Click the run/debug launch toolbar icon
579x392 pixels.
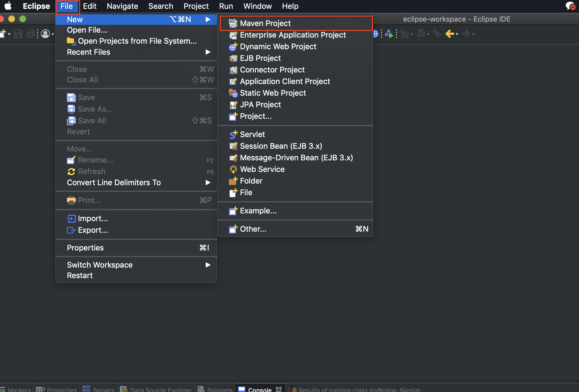(389, 34)
